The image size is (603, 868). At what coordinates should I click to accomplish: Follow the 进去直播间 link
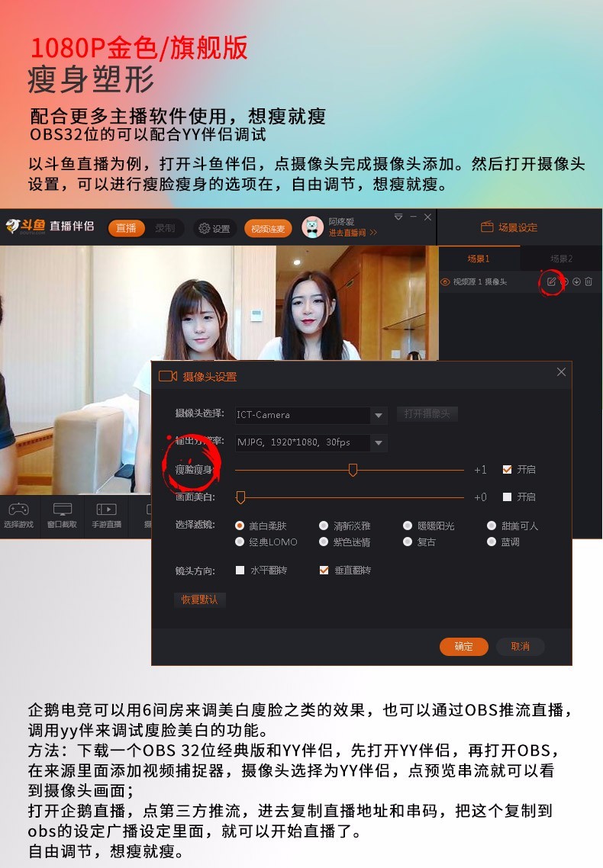pos(353,233)
